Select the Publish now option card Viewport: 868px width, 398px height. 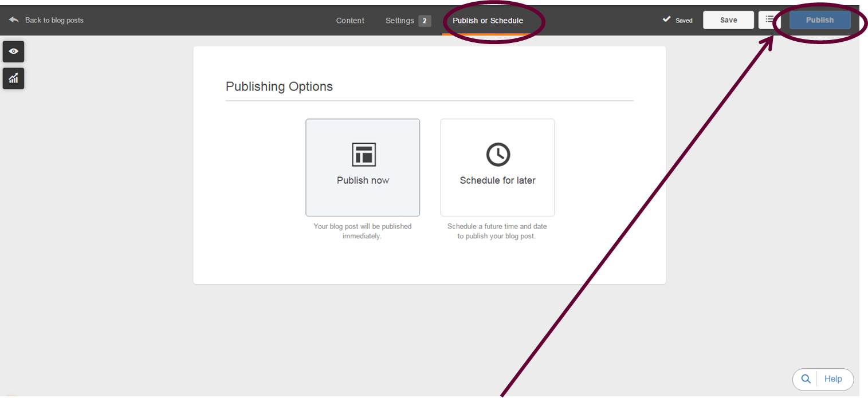click(x=363, y=167)
